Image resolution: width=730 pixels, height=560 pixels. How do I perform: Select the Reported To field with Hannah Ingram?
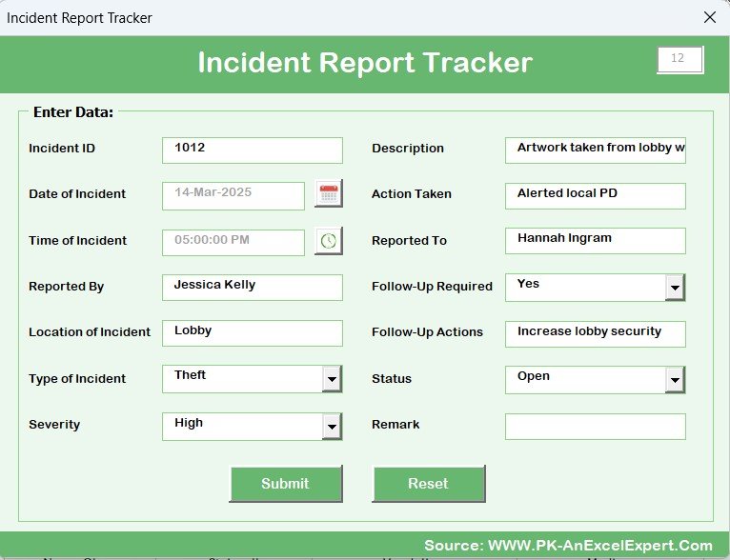[596, 241]
